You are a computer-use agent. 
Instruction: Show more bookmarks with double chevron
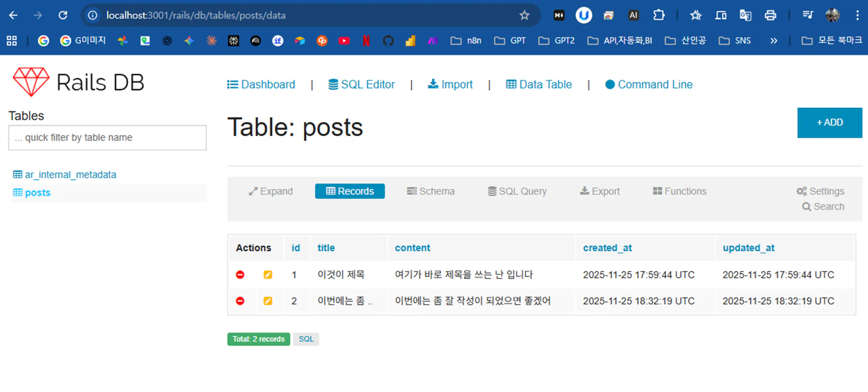773,41
